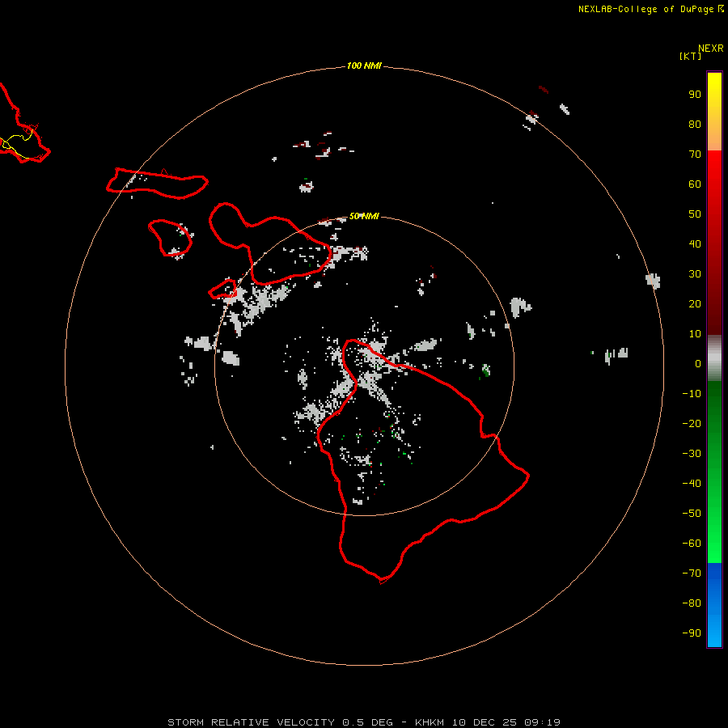Click the blue bottom segment of color bar
The height and width of the screenshot is (728, 728).
[x=714, y=605]
